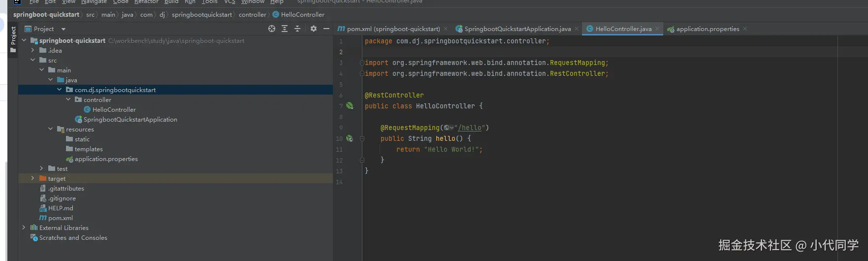Collapse the springboot-quickstart root node

(24, 40)
